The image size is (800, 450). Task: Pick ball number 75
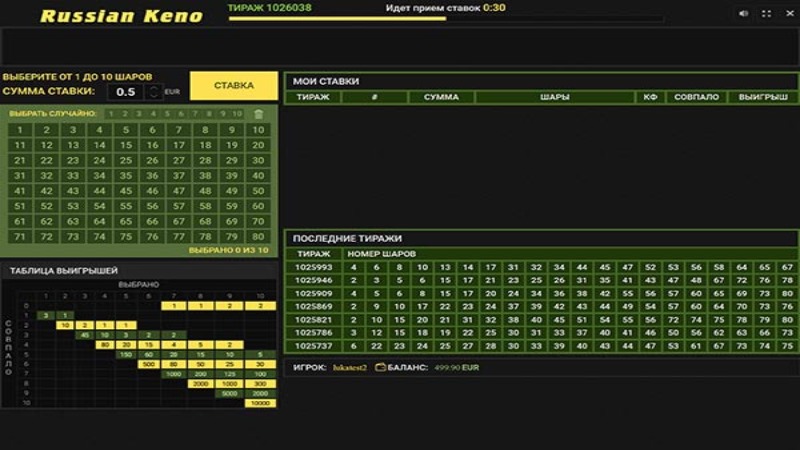point(126,237)
